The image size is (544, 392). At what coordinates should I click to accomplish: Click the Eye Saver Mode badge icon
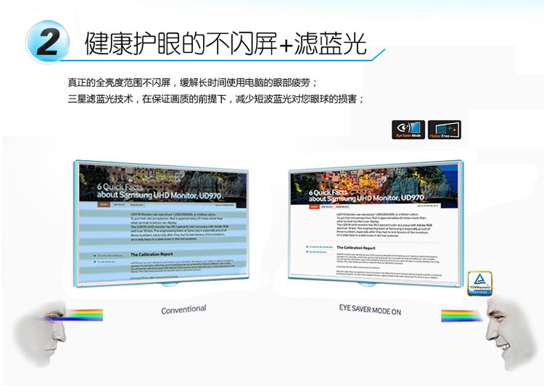click(408, 130)
